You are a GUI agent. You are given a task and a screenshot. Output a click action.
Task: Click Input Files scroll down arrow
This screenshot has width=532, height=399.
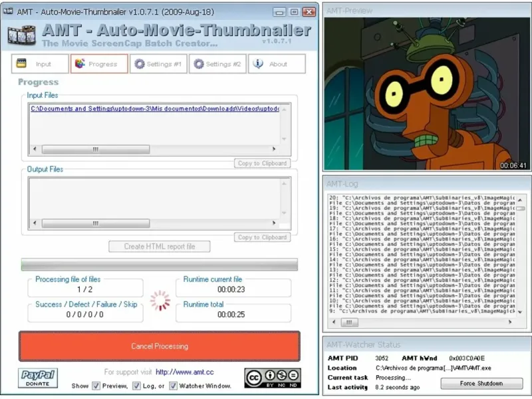point(285,139)
